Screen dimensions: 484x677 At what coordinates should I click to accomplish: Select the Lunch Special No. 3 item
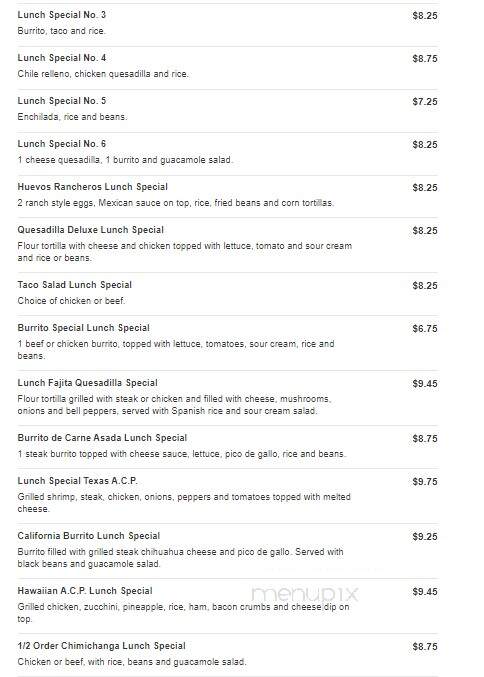62,15
